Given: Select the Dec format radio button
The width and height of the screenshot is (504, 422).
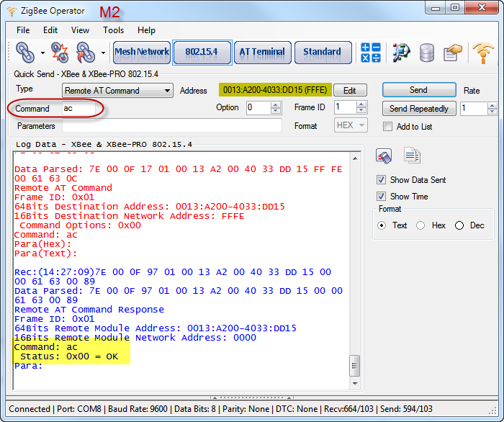Looking at the screenshot, I should click(x=459, y=225).
